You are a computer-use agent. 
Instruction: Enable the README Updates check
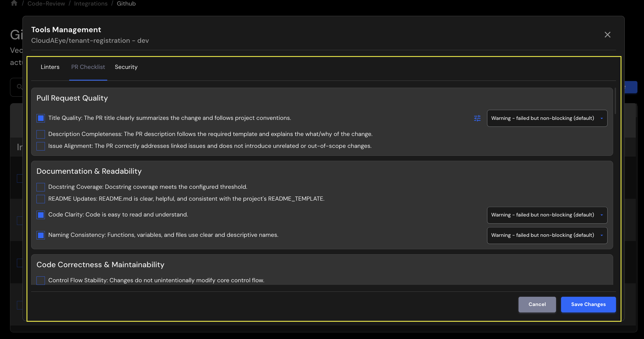pos(40,199)
